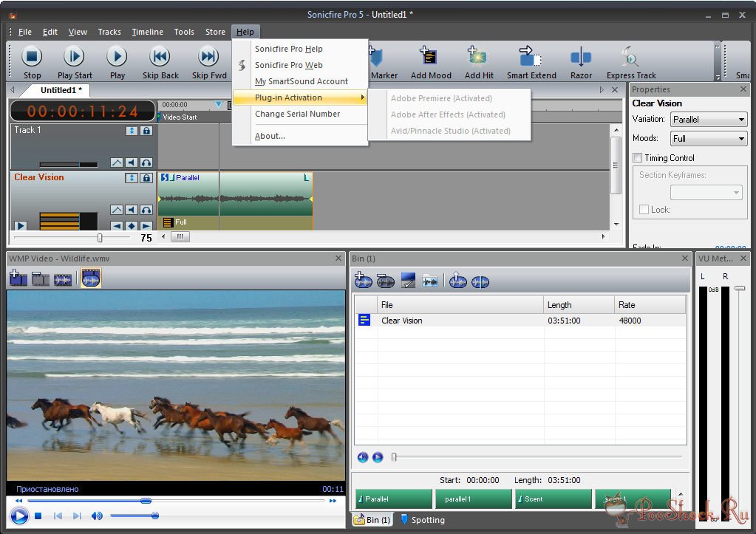Select the parallel1 variation button

tap(474, 499)
